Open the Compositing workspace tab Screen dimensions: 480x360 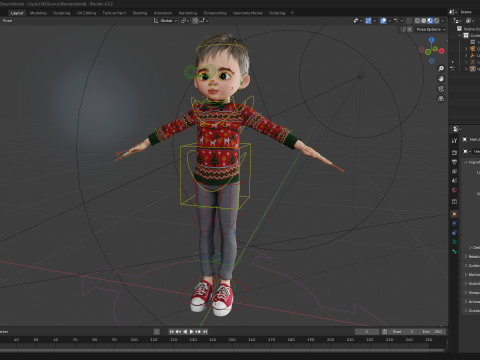point(215,13)
